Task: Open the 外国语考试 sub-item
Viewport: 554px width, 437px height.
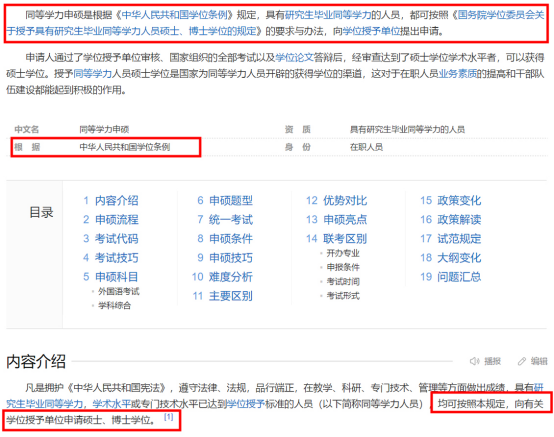Action: [119, 291]
